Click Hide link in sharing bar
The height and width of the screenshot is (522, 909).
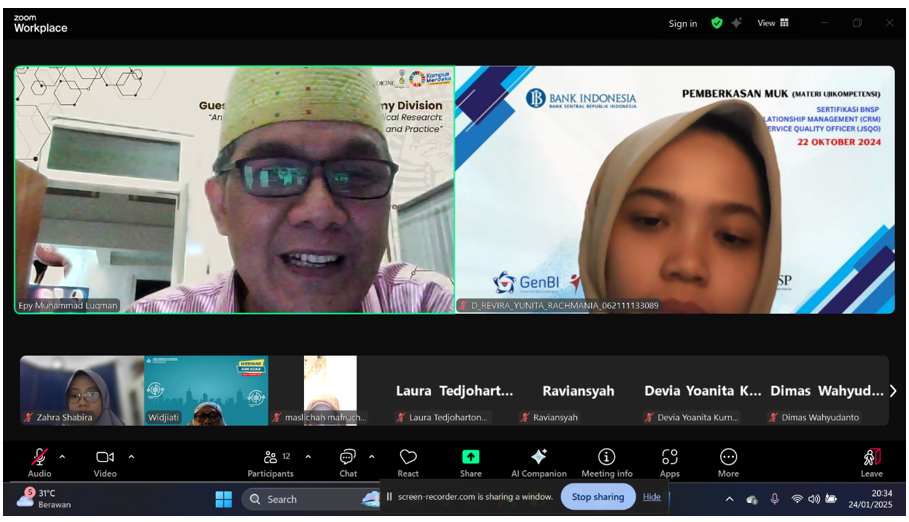point(652,497)
